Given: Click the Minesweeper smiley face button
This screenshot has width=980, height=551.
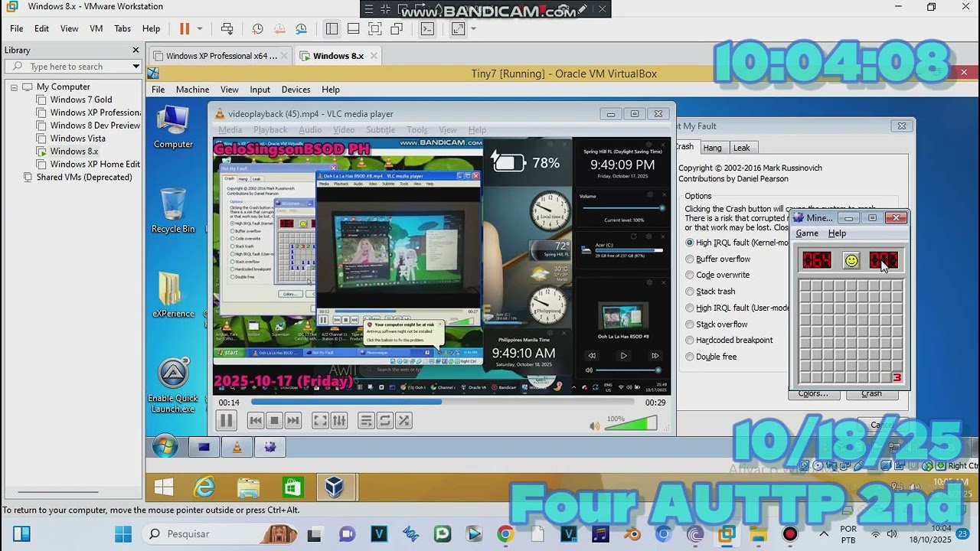Looking at the screenshot, I should 851,261.
